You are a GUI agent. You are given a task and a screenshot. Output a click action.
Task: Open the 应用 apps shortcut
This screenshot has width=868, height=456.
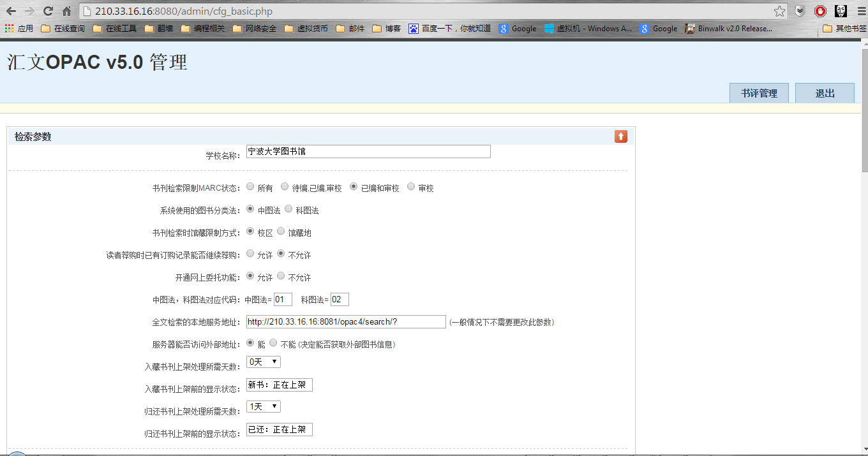pyautogui.click(x=19, y=29)
